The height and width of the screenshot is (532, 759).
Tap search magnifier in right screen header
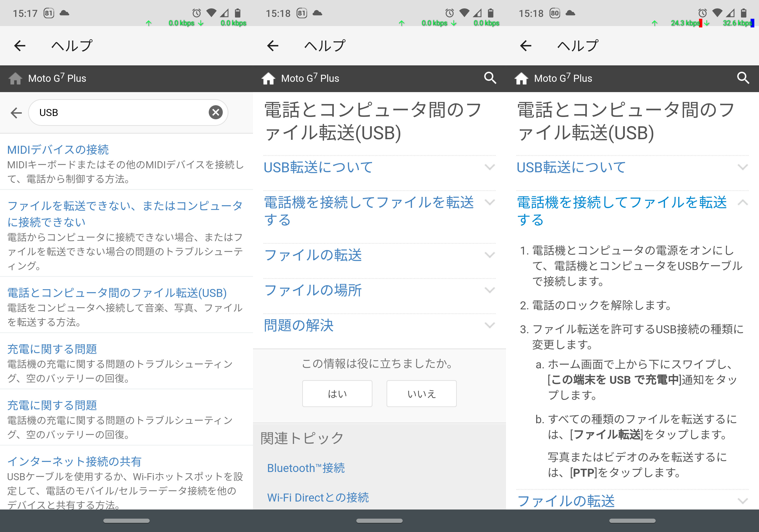pyautogui.click(x=743, y=78)
